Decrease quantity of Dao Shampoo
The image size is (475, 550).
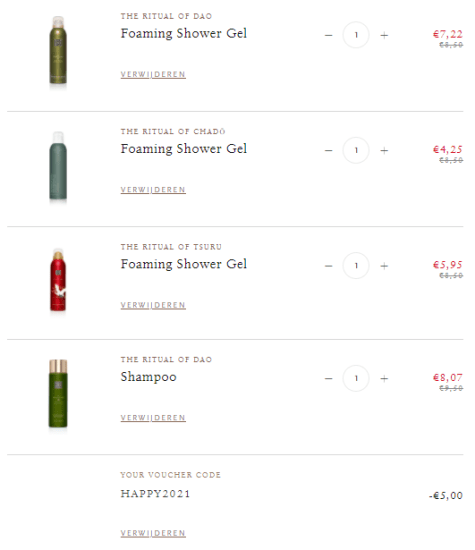[328, 378]
